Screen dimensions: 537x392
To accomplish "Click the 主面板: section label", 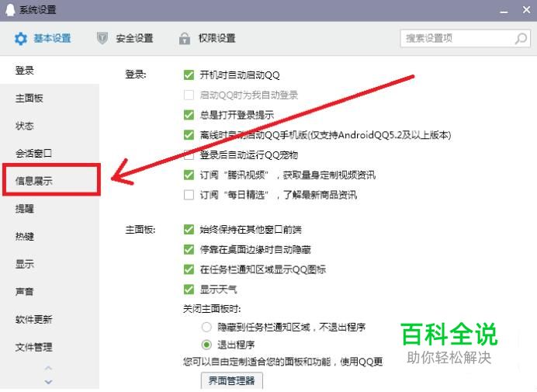I will [140, 229].
